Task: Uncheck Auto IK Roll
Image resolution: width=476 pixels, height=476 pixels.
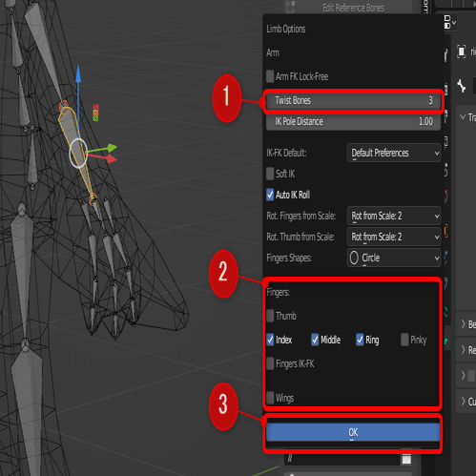Action: tap(270, 195)
